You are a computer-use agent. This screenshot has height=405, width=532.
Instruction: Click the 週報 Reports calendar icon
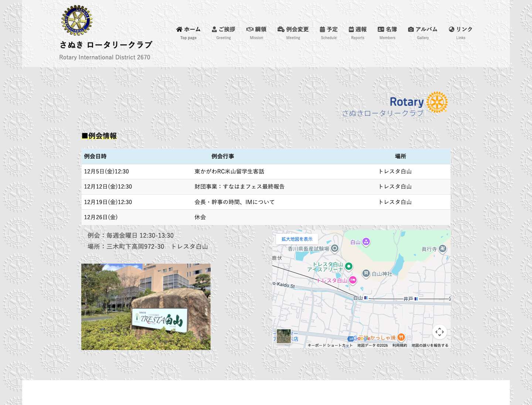[351, 29]
